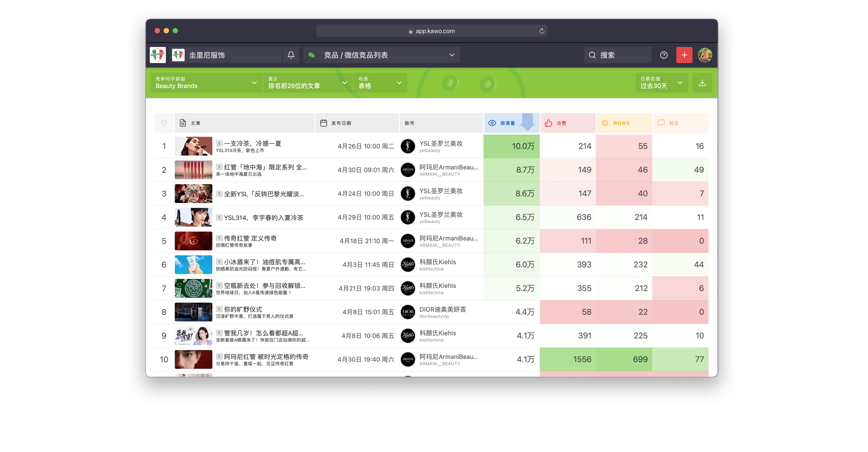
Task: Click the 搜索 search field
Action: (617, 55)
